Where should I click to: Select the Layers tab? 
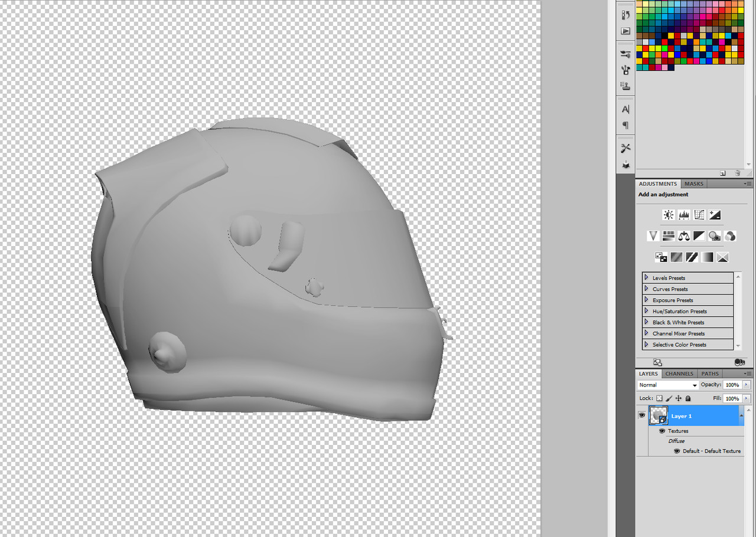[649, 374]
